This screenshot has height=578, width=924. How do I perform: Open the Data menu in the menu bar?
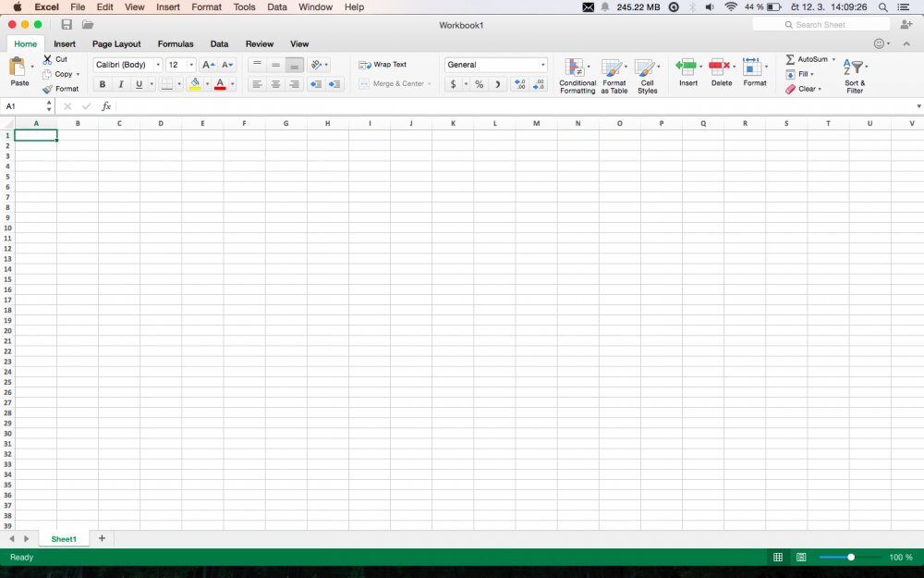276,6
